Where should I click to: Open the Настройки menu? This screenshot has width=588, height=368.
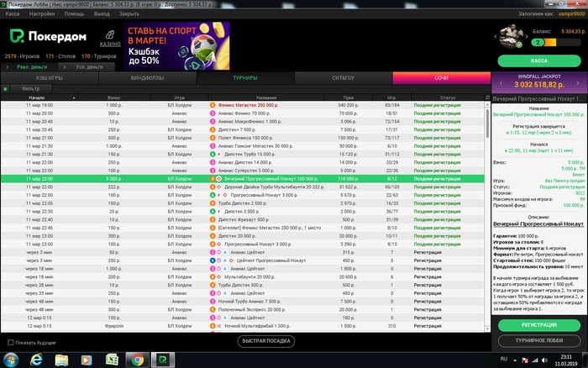pos(42,14)
